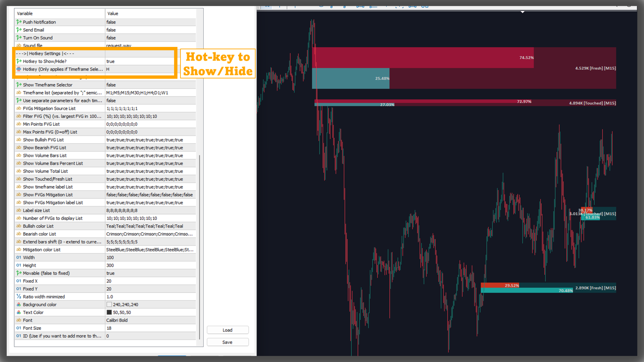The image size is (644, 362).
Task: Click the dark Text Color swatch
Action: (x=109, y=312)
